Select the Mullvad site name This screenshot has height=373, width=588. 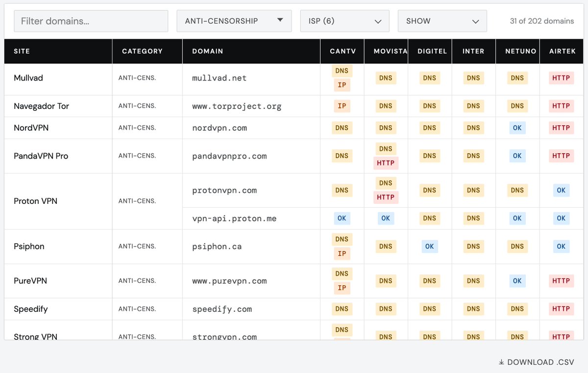coord(28,78)
